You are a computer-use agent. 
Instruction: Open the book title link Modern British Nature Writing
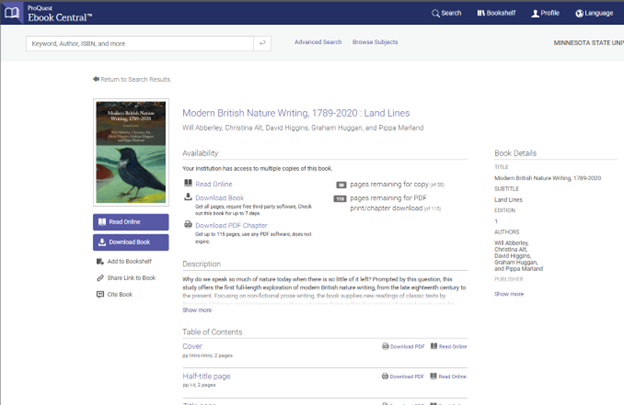pyautogui.click(x=296, y=113)
